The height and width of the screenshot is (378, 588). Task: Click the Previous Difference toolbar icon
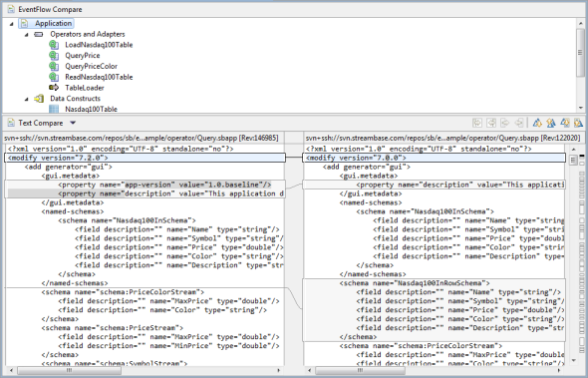(x=551, y=123)
